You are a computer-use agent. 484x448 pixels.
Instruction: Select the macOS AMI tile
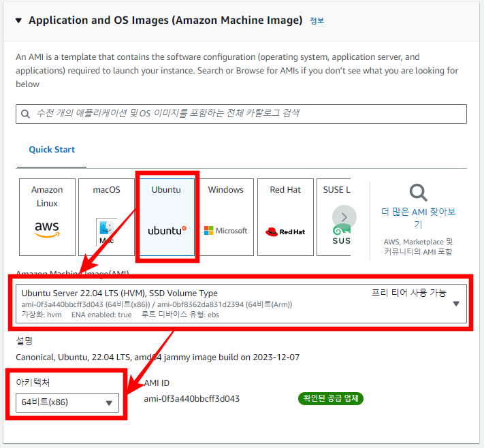106,217
